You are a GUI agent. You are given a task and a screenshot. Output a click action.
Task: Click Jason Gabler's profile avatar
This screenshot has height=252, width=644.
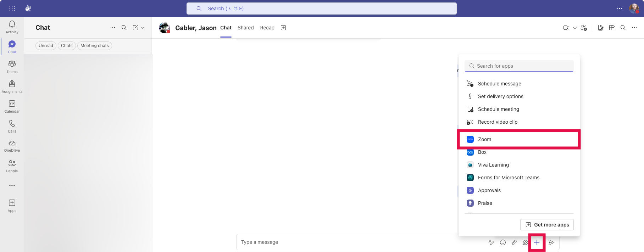(x=165, y=28)
